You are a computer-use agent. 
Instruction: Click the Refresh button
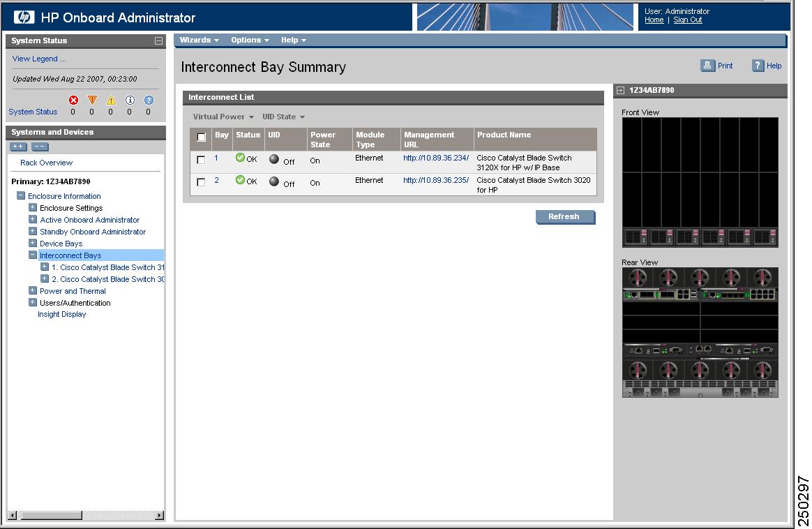pyautogui.click(x=565, y=216)
